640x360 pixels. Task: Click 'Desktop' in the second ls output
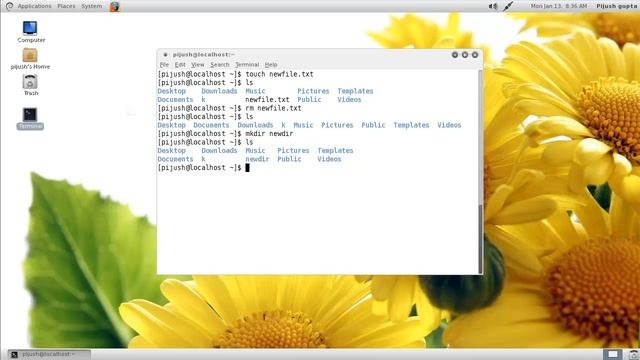[x=171, y=125]
